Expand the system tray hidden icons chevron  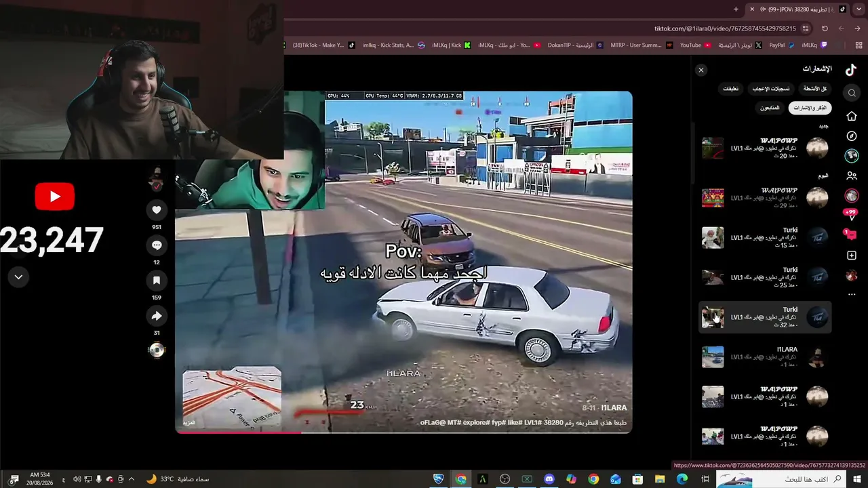click(x=132, y=479)
